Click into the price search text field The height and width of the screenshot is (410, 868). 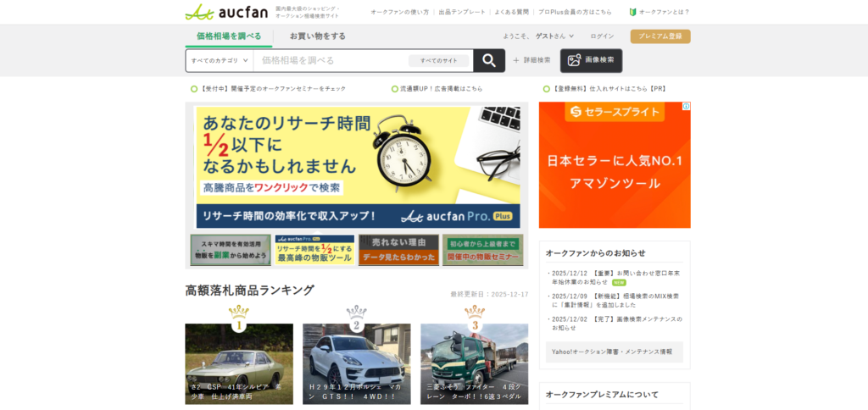pos(331,60)
